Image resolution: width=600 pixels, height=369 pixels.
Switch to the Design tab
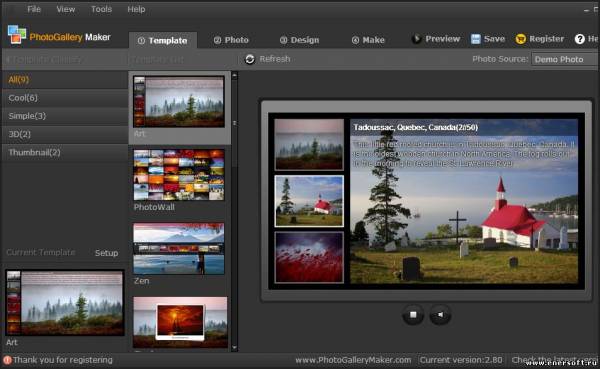[x=299, y=40]
